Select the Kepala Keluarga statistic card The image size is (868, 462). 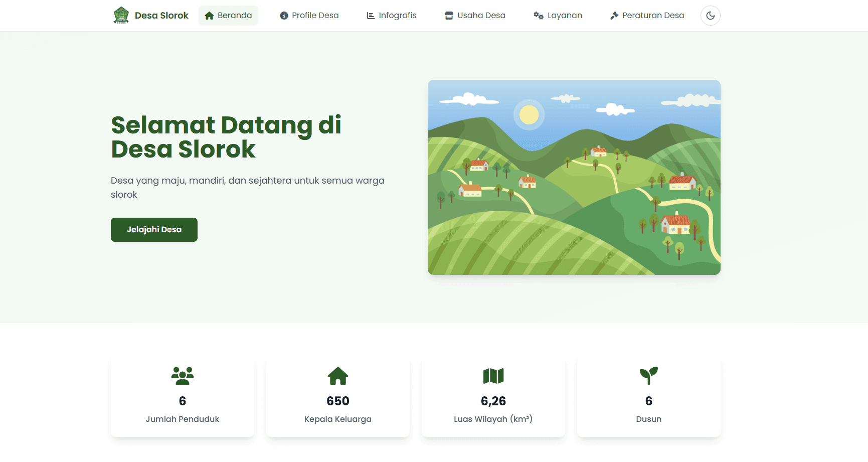point(337,396)
